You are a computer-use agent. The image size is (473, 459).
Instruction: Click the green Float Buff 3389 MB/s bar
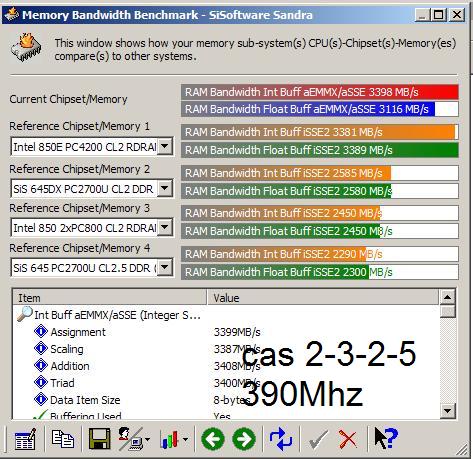(320, 150)
